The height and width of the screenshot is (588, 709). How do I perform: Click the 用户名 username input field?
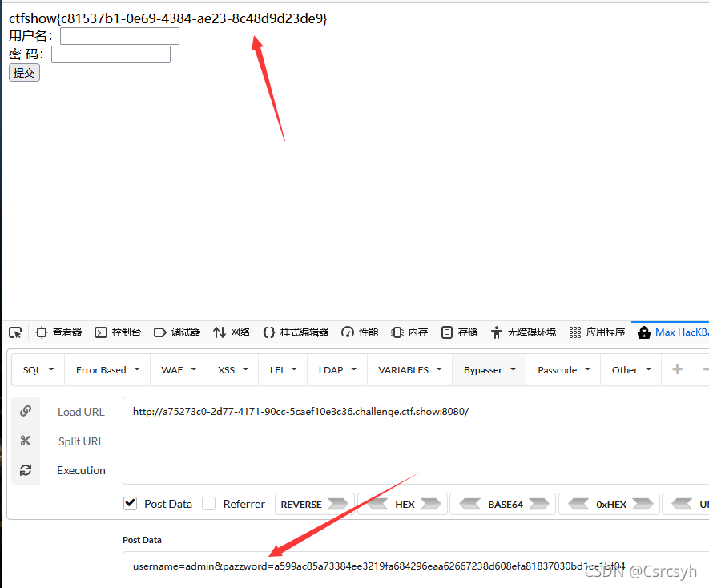point(120,36)
